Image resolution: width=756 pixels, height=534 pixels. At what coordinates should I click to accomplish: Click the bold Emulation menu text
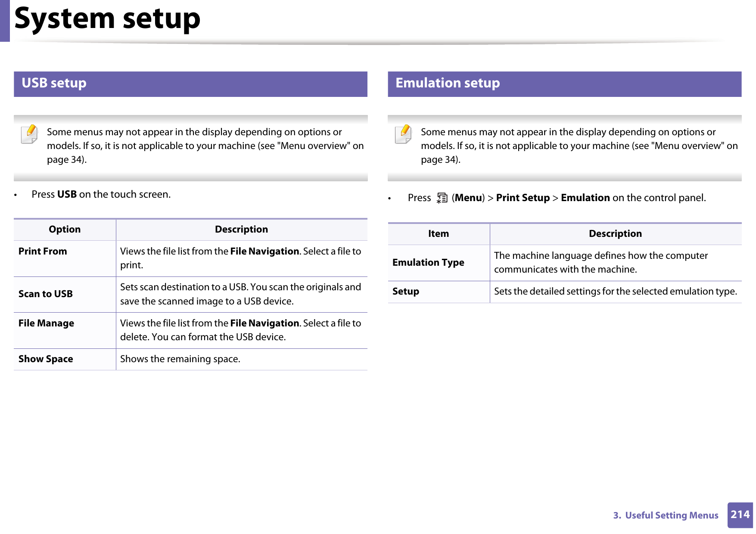coord(585,198)
